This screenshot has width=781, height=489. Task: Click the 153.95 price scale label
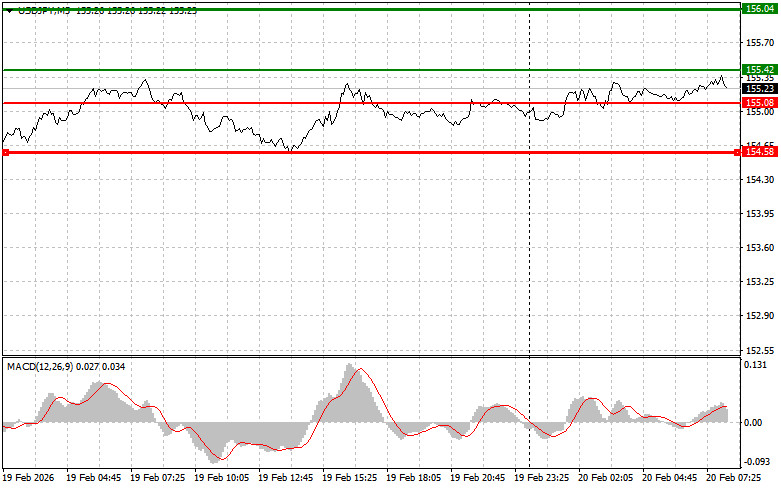click(x=761, y=214)
